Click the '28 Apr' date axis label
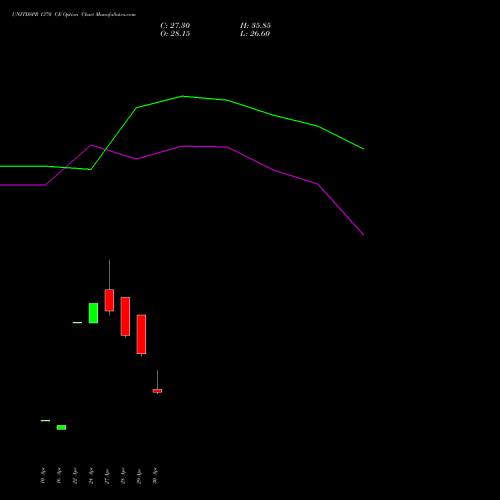Viewport: 500px width, 500px height. 123,476
